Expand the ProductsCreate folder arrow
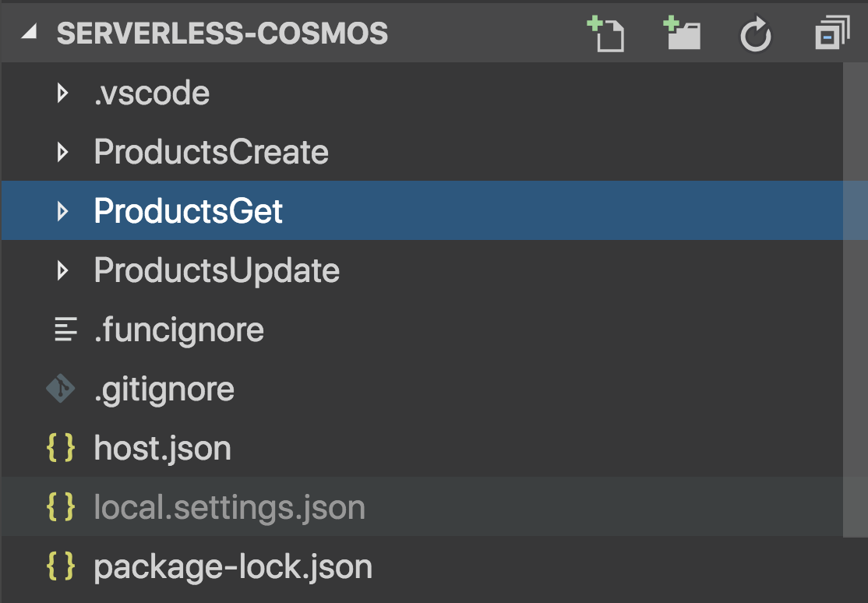This screenshot has width=868, height=603. 63,153
